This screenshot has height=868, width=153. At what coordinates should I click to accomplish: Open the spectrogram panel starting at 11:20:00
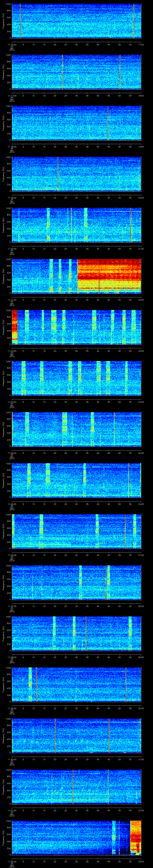pyautogui.click(x=76, y=225)
